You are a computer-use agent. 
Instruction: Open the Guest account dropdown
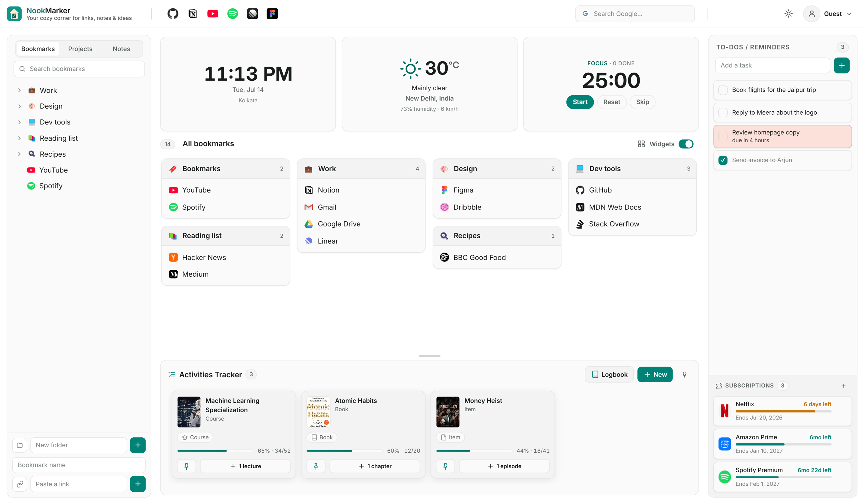click(828, 14)
